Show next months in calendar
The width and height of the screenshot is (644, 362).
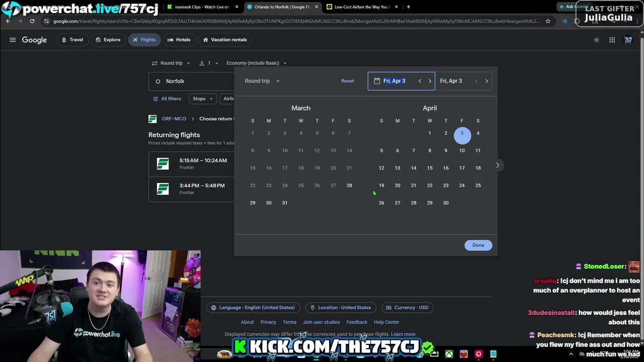pyautogui.click(x=498, y=165)
